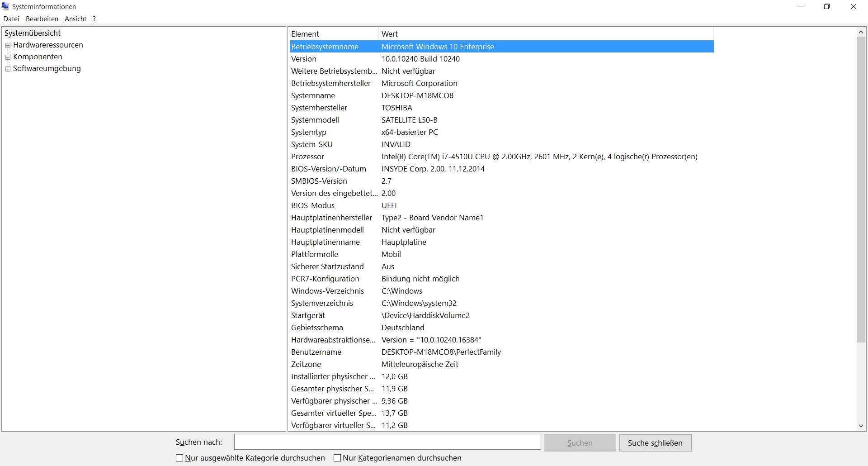868x466 pixels.
Task: Select the Windows-Verzeichnis row
Action: click(x=502, y=291)
